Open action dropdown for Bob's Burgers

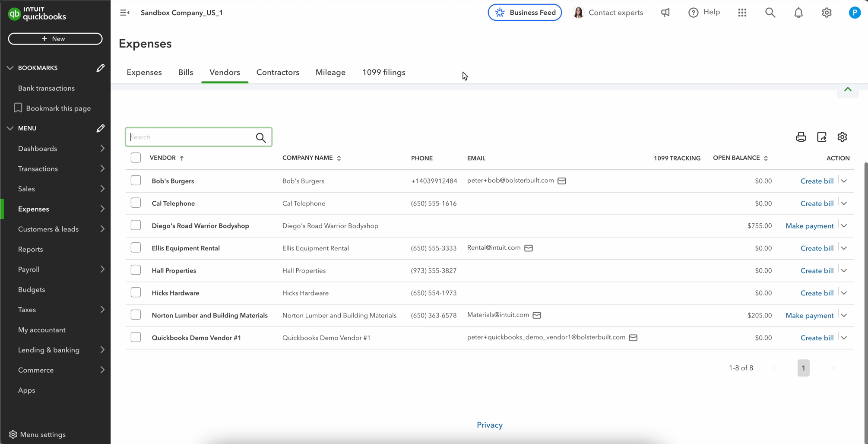point(844,181)
